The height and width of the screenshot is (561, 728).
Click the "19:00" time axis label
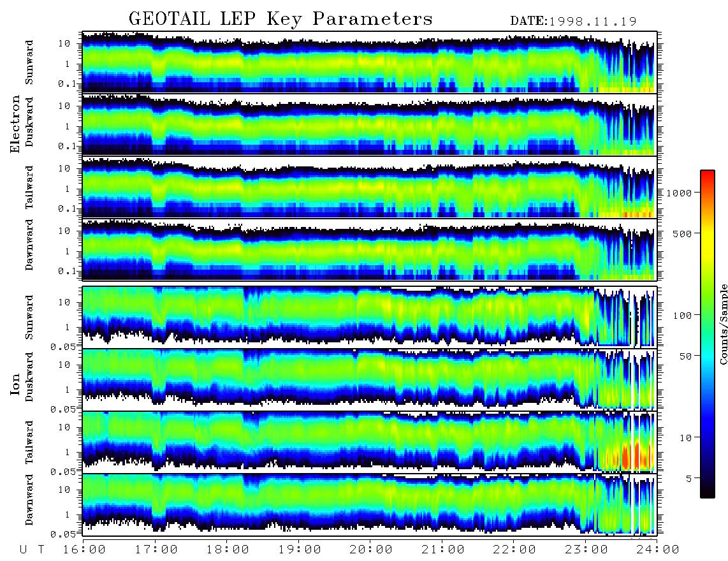pos(300,550)
